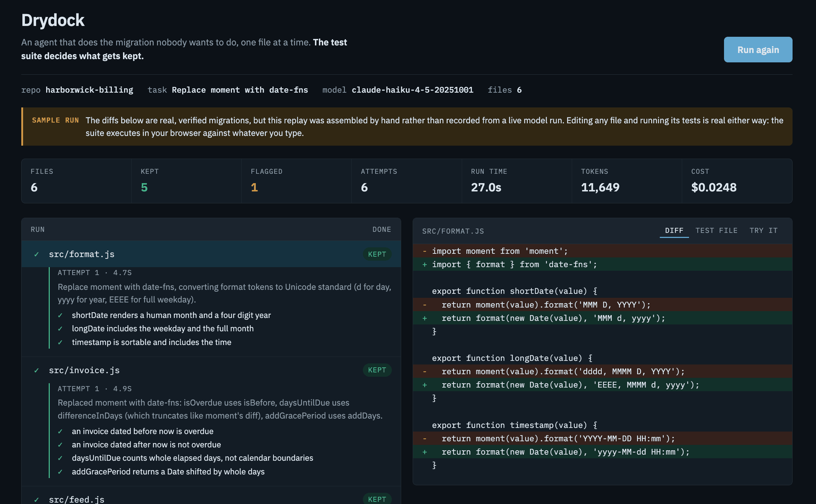Open the TEST FILE tab
816x504 pixels.
(x=716, y=231)
